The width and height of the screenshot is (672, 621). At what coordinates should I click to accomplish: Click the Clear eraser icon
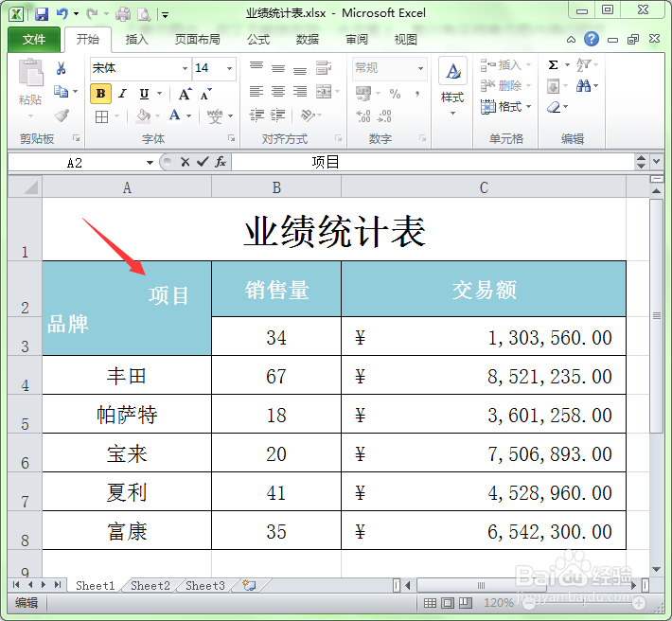(554, 107)
